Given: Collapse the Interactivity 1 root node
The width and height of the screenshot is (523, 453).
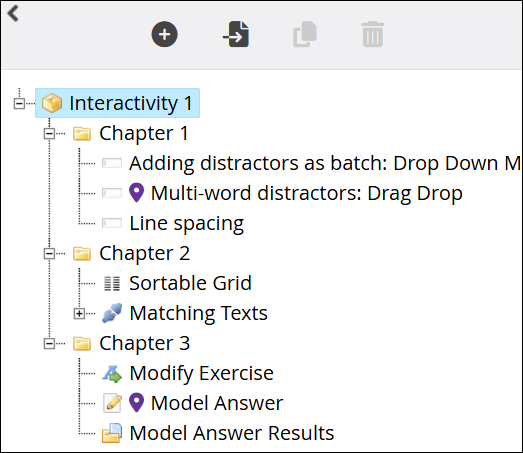Looking at the screenshot, I should (x=19, y=103).
